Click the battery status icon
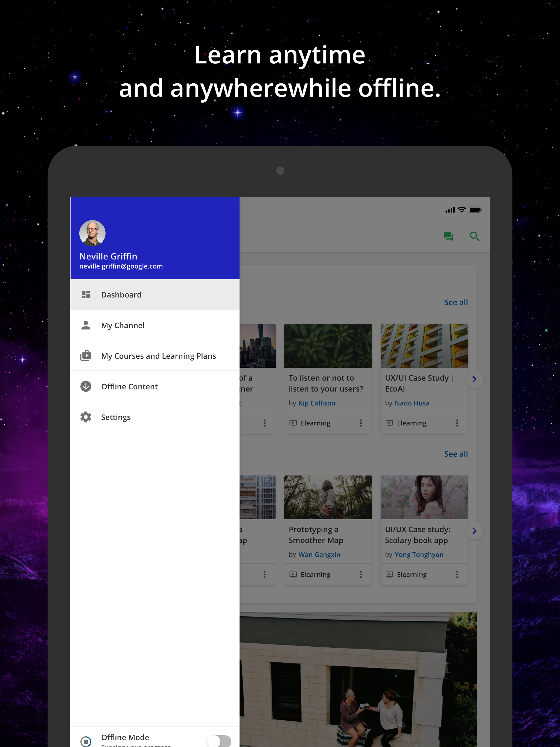Viewport: 560px width, 747px height. pos(475,210)
